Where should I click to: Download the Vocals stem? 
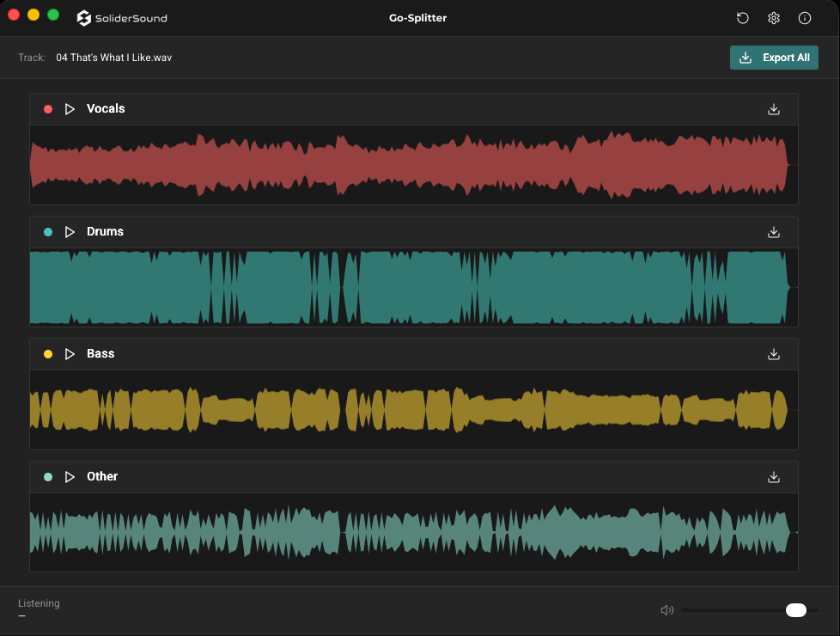[773, 109]
